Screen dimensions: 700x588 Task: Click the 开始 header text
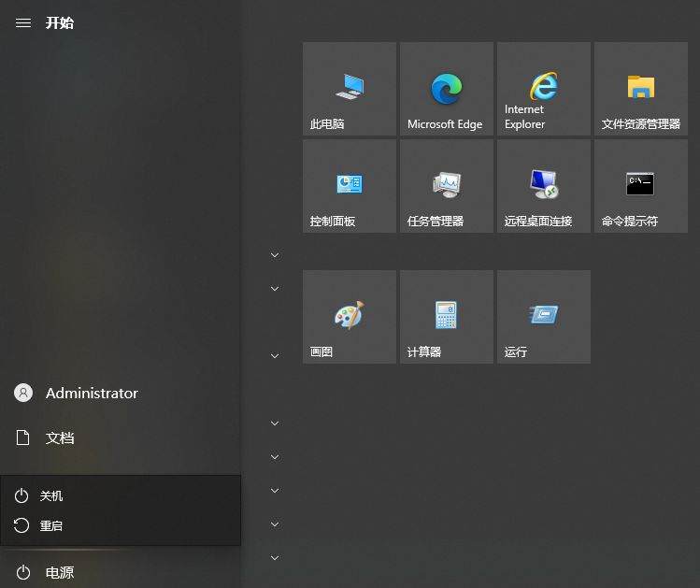tap(60, 22)
